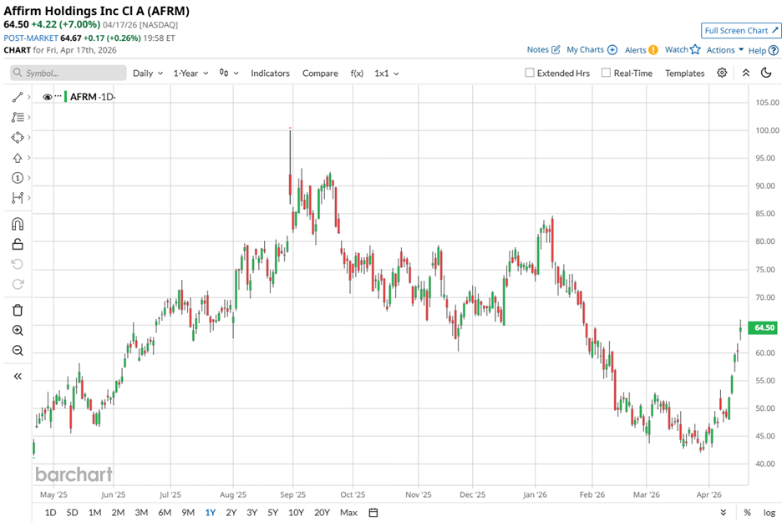Screen dimensions: 782x532
Task: Select the measurement range tool
Action: (18, 198)
